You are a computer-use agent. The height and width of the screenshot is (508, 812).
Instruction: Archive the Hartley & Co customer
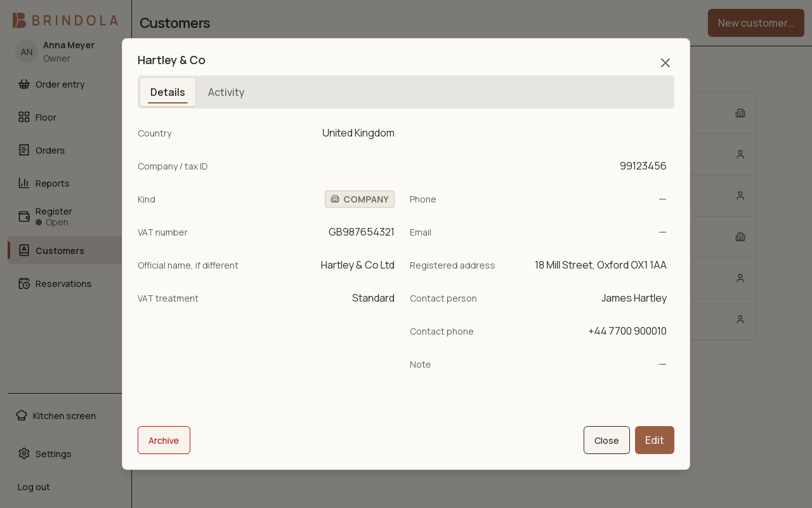click(x=164, y=440)
